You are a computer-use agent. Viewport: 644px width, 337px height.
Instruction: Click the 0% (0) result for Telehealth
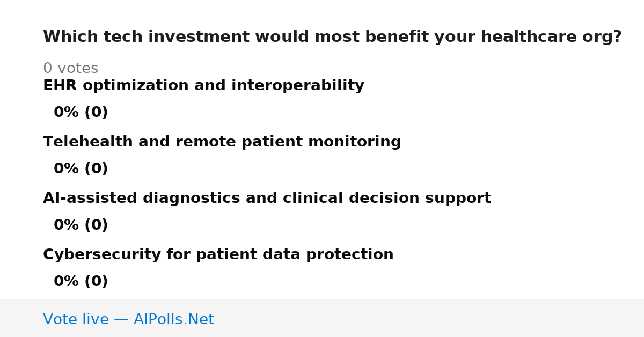(81, 169)
